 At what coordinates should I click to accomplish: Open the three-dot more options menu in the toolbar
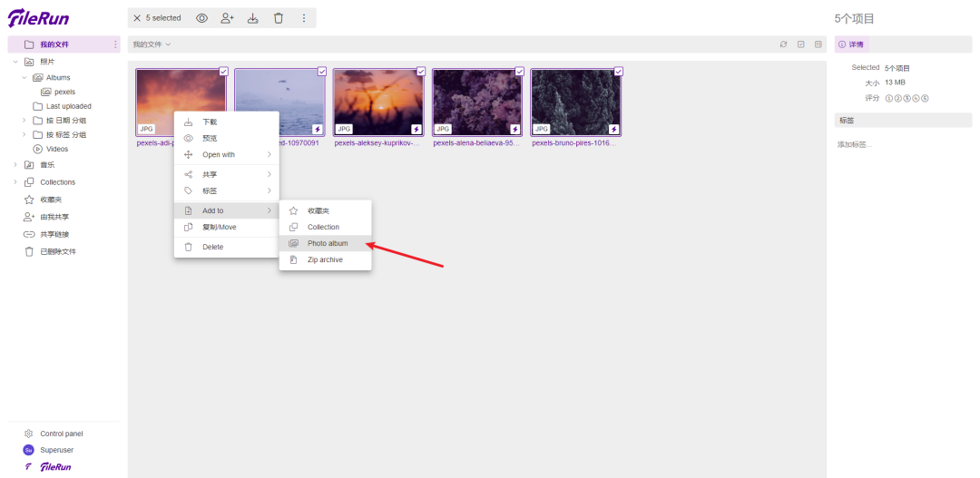[x=304, y=18]
